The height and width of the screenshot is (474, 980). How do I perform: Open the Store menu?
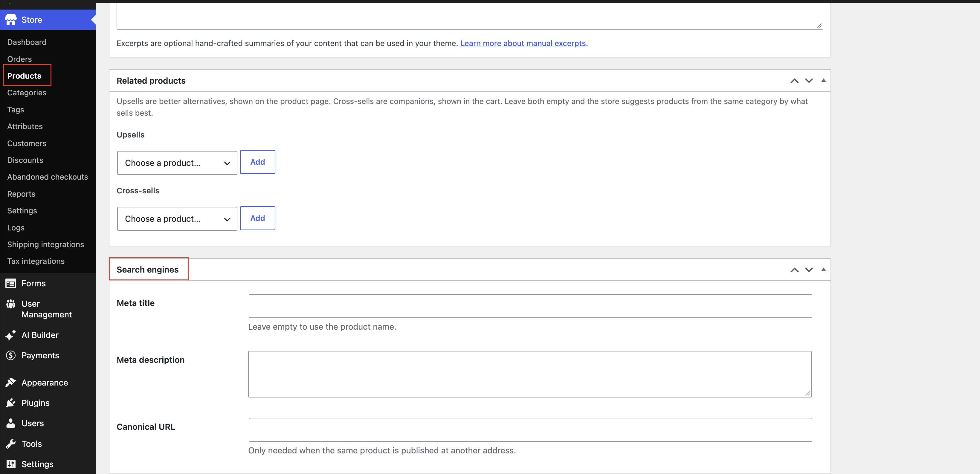(x=48, y=19)
